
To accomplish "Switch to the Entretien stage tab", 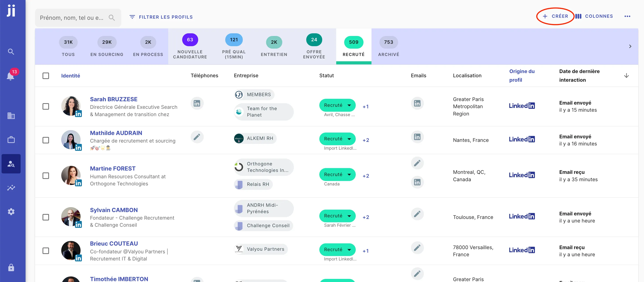I will pos(274,47).
